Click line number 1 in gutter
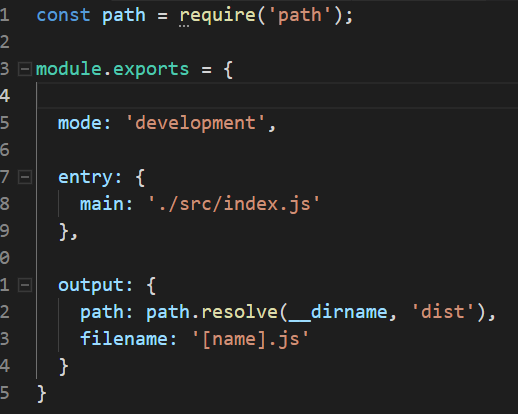This screenshot has height=414, width=518. coord(4,16)
